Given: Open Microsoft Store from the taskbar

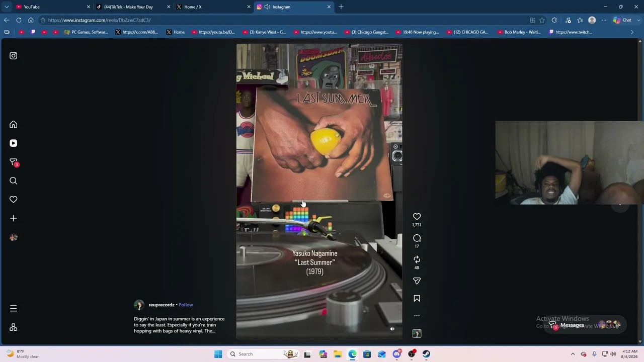Looking at the screenshot, I should click(x=367, y=354).
